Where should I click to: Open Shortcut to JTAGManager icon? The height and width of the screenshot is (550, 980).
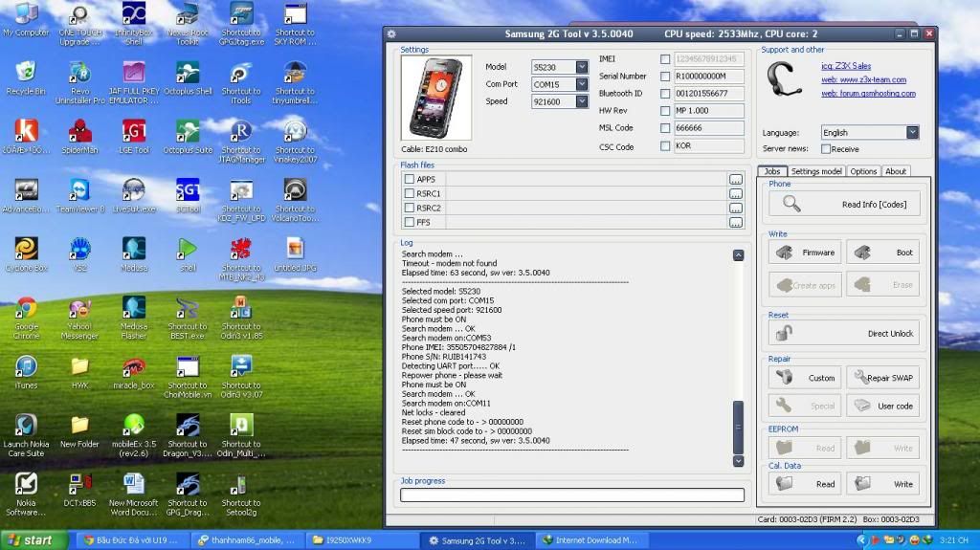coord(241,142)
